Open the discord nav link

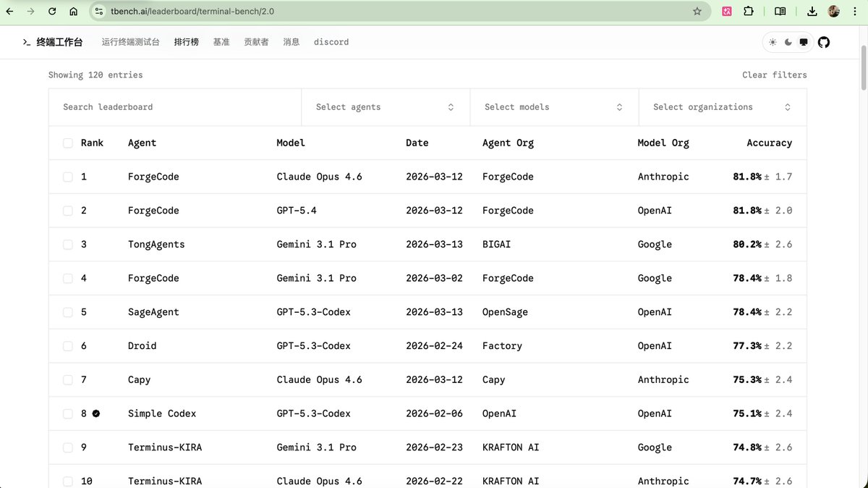tap(331, 43)
